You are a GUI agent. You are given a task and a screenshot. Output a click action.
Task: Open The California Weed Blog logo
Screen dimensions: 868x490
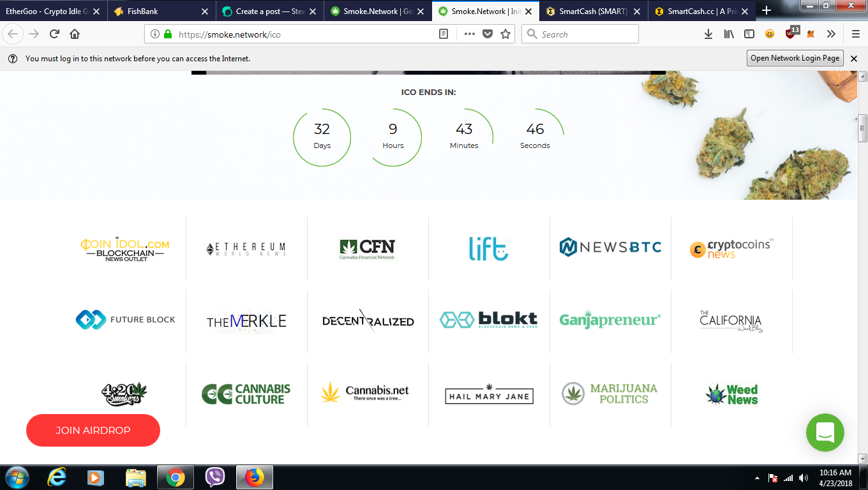(731, 321)
